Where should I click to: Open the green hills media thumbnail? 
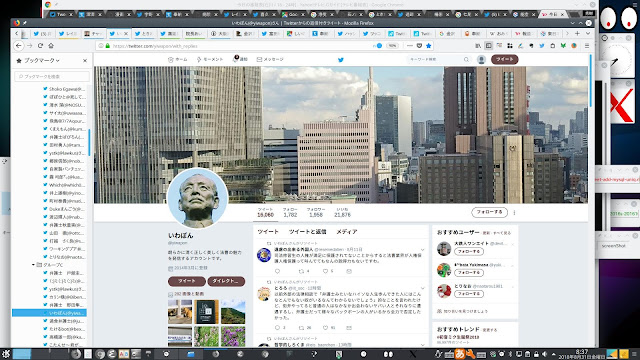pos(233,312)
